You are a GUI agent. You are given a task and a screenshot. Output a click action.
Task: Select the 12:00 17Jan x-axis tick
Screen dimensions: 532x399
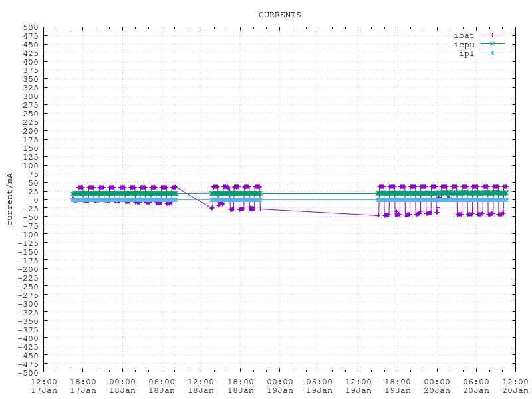tap(44, 386)
